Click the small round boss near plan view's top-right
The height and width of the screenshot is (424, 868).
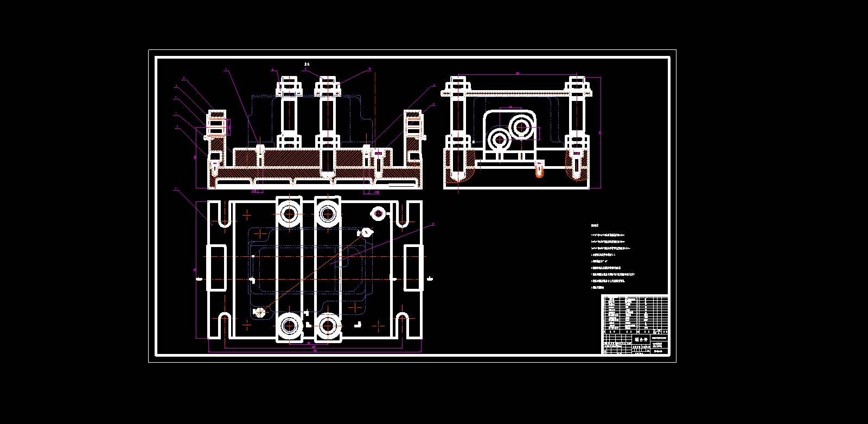tap(378, 212)
